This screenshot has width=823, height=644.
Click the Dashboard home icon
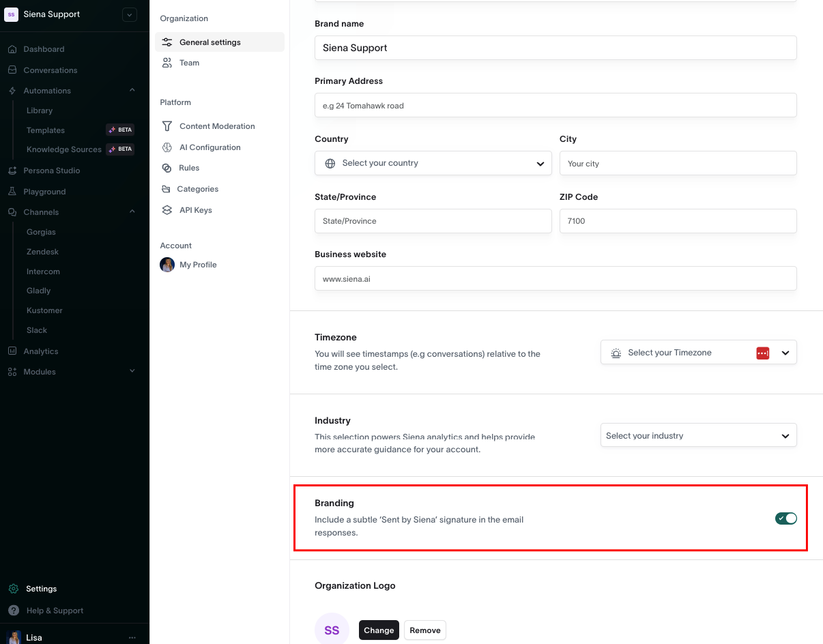pyautogui.click(x=12, y=49)
